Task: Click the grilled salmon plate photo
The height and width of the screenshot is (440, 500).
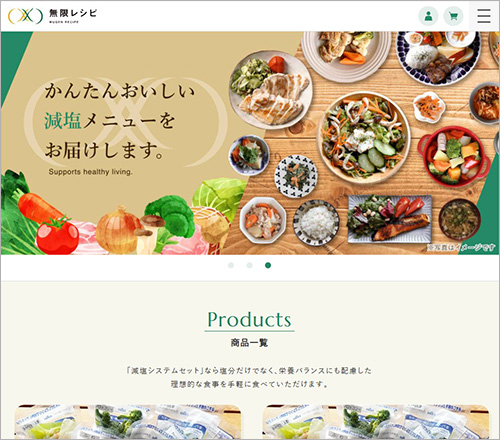Action: pyautogui.click(x=389, y=218)
